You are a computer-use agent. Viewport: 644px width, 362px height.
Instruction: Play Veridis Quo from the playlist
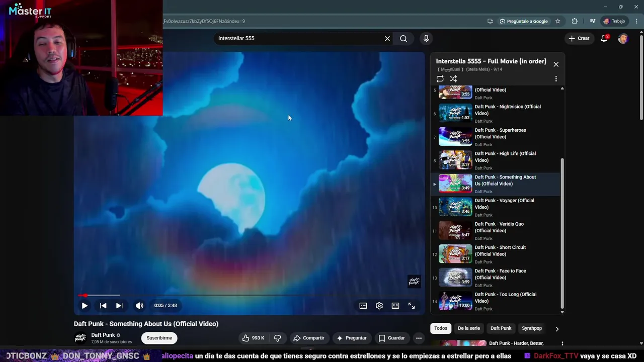tap(496, 231)
